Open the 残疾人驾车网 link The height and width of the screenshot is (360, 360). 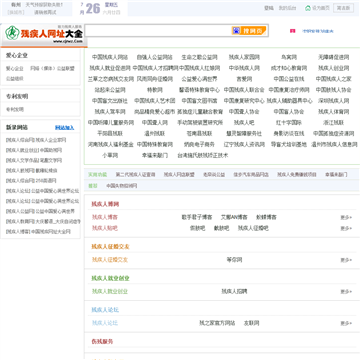pyautogui.click(x=110, y=112)
